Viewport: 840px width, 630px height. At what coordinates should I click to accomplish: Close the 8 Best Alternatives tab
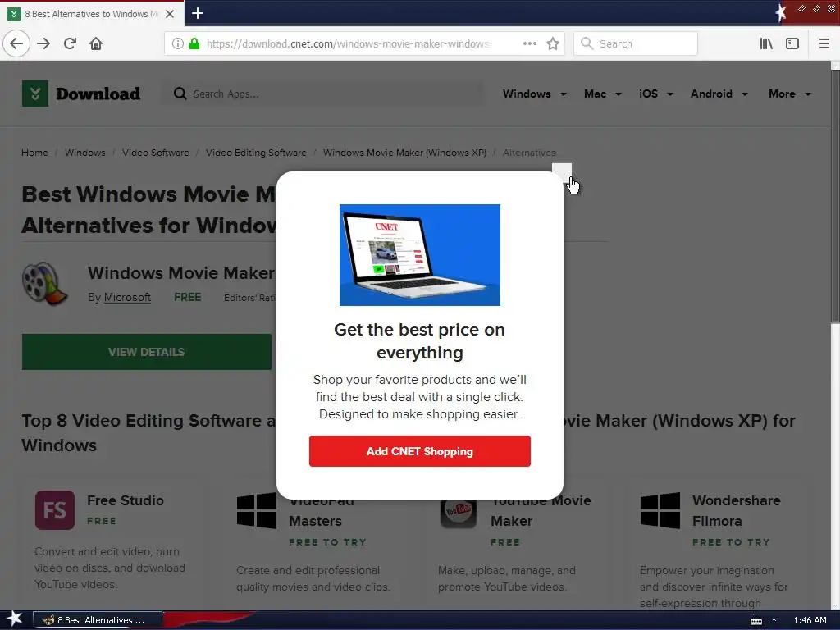tap(170, 14)
